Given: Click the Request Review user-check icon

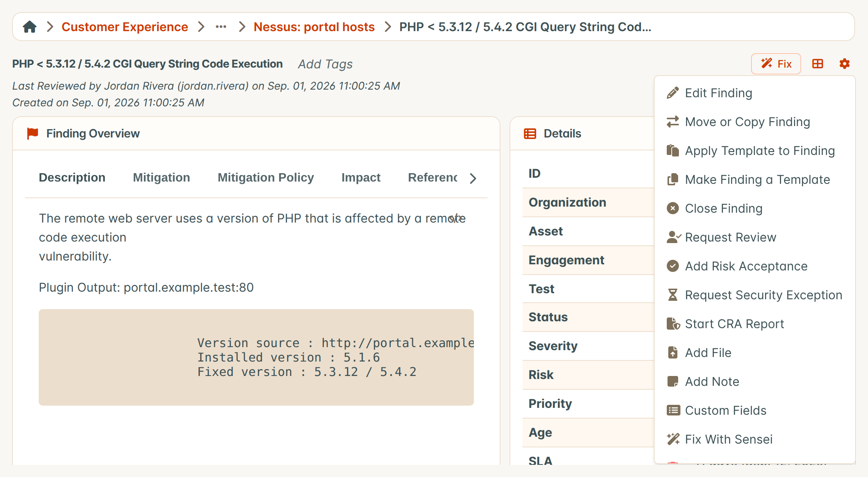Looking at the screenshot, I should (x=674, y=237).
